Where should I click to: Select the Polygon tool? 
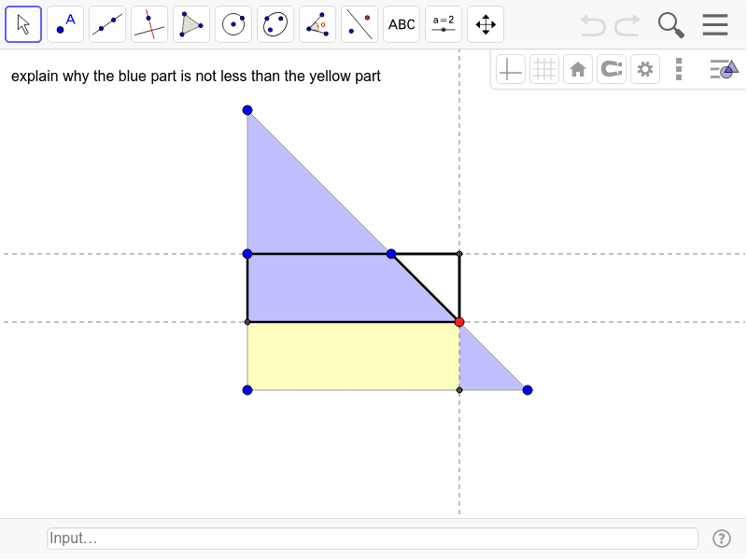pos(190,24)
